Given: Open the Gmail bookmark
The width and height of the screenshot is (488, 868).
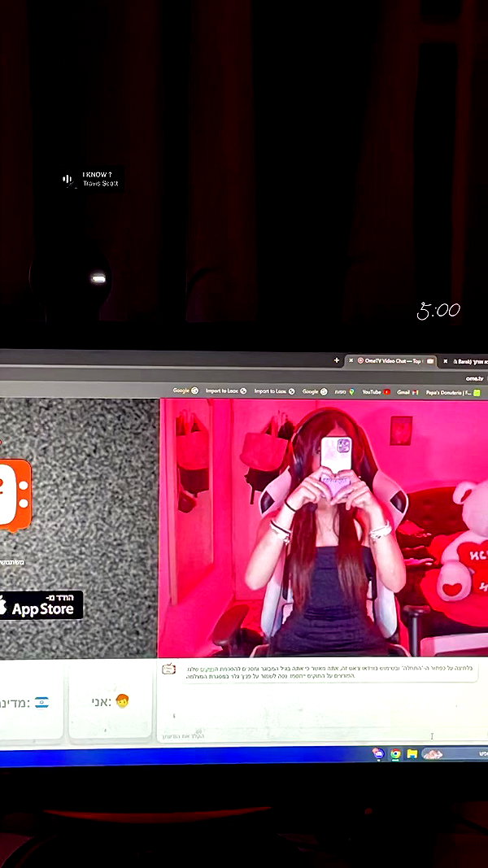Looking at the screenshot, I should click(x=407, y=392).
